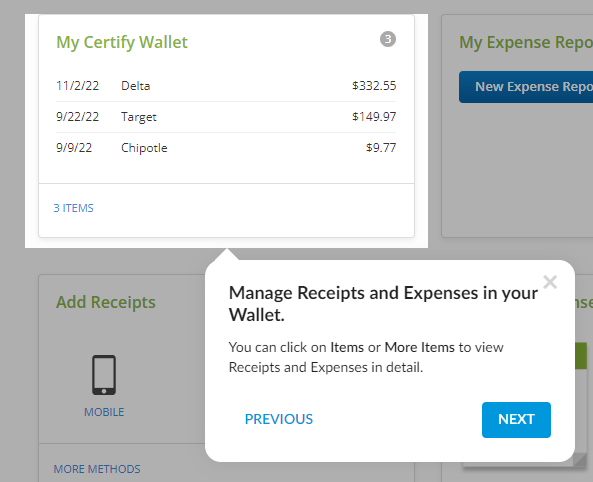Select the MOBILE receipt method label
The height and width of the screenshot is (482, 593).
(x=104, y=412)
